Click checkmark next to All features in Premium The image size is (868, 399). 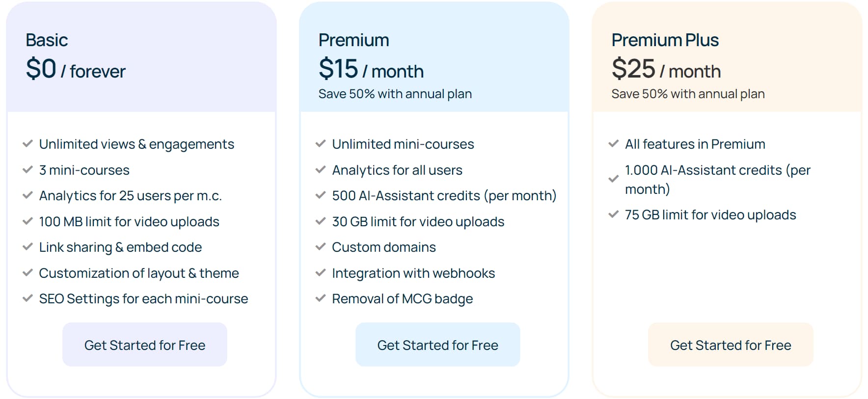(613, 144)
